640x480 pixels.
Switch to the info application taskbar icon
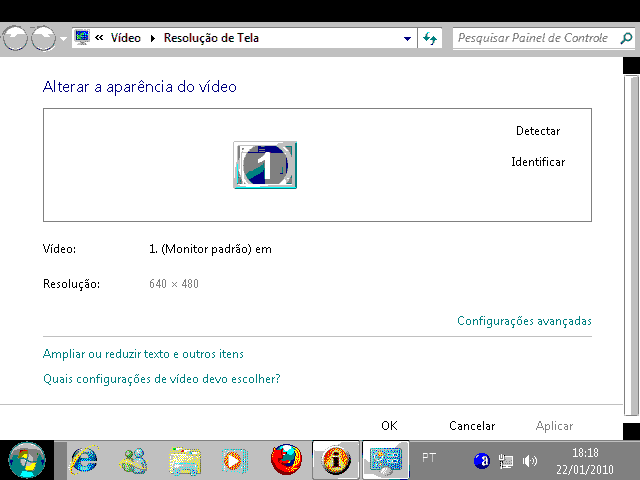click(x=336, y=460)
